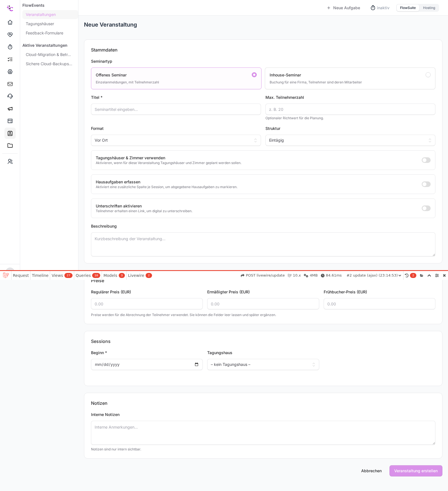This screenshot has width=448, height=491.
Task: Open the Format dropdown showing Vor Ort
Action: [x=176, y=140]
